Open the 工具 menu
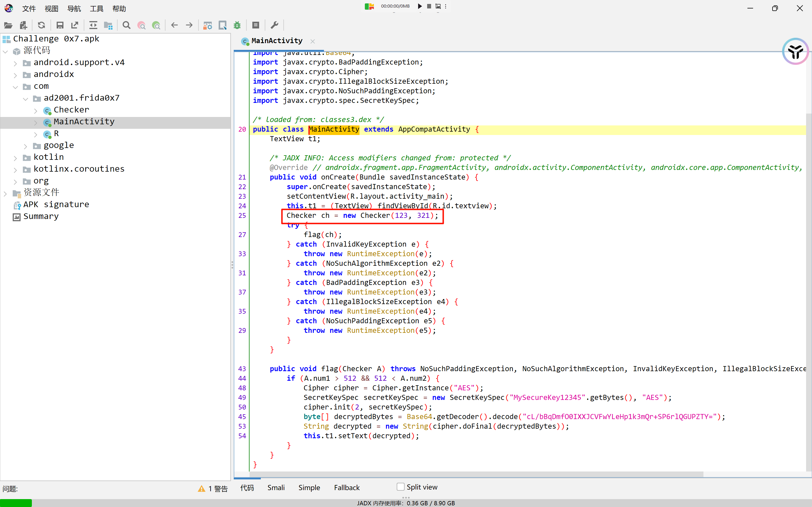Image resolution: width=812 pixels, height=507 pixels. click(96, 8)
